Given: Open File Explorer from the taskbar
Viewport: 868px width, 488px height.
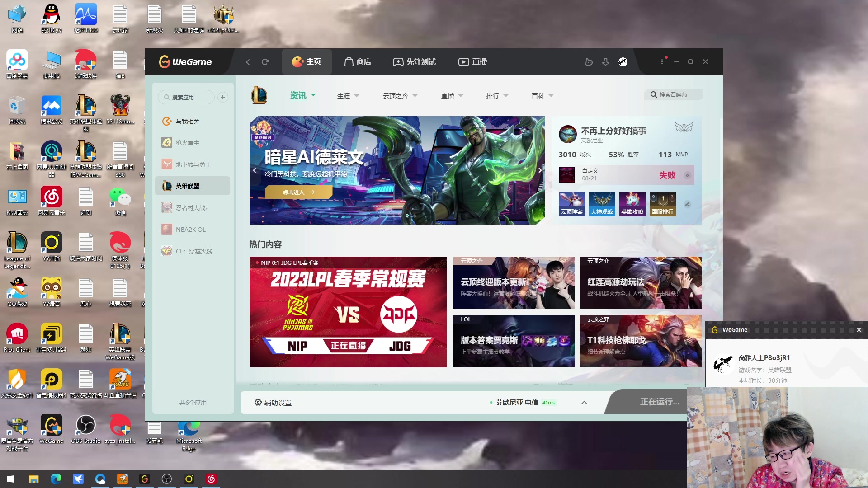Looking at the screenshot, I should [x=33, y=479].
